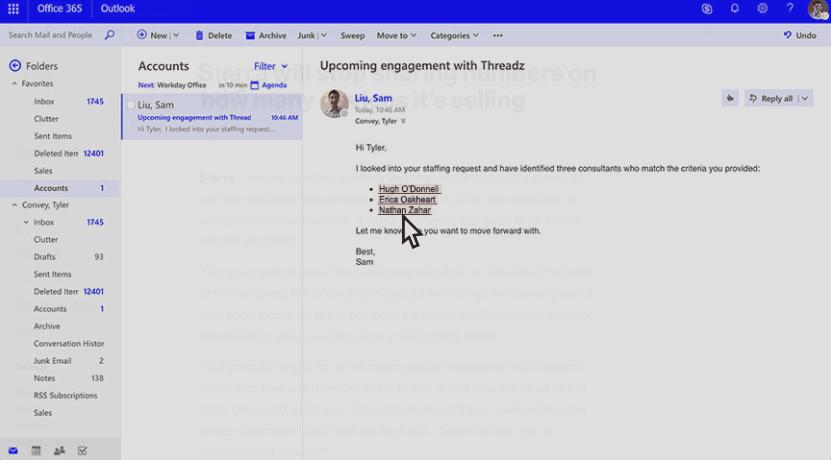Open help question mark

click(x=790, y=8)
